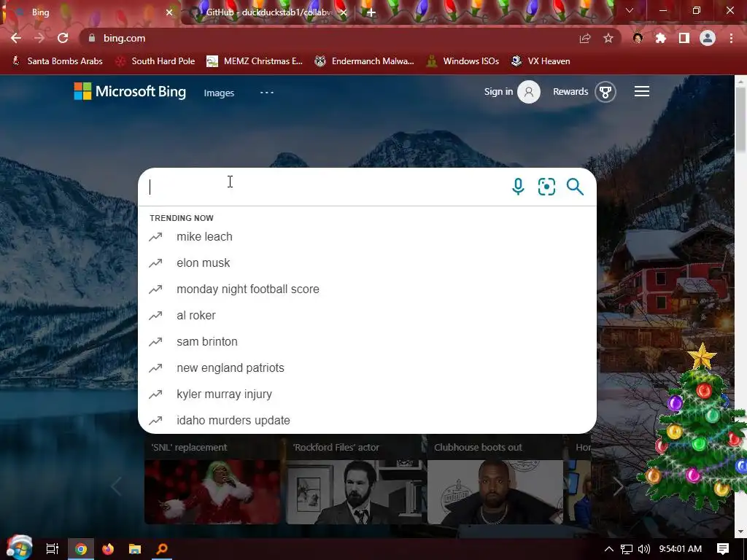Open visual search camera icon
The image size is (747, 560).
pyautogui.click(x=546, y=187)
